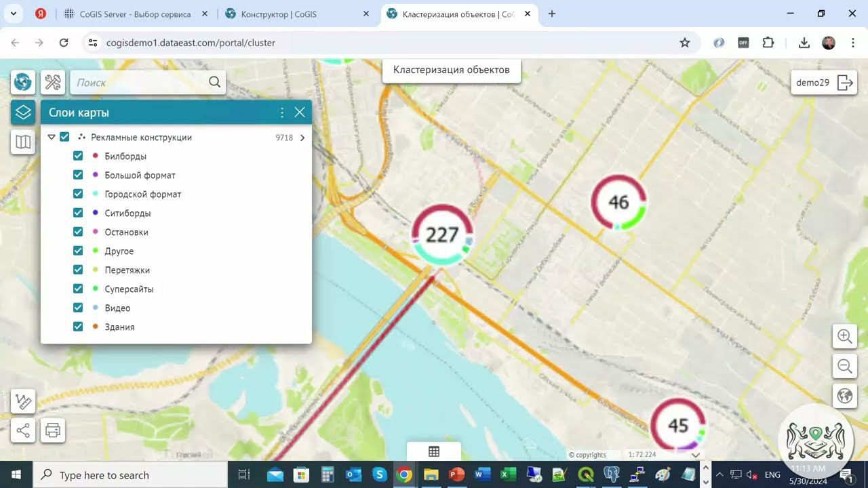Show hidden system tray icons
Image resolution: width=868 pixels, height=488 pixels.
[719, 474]
